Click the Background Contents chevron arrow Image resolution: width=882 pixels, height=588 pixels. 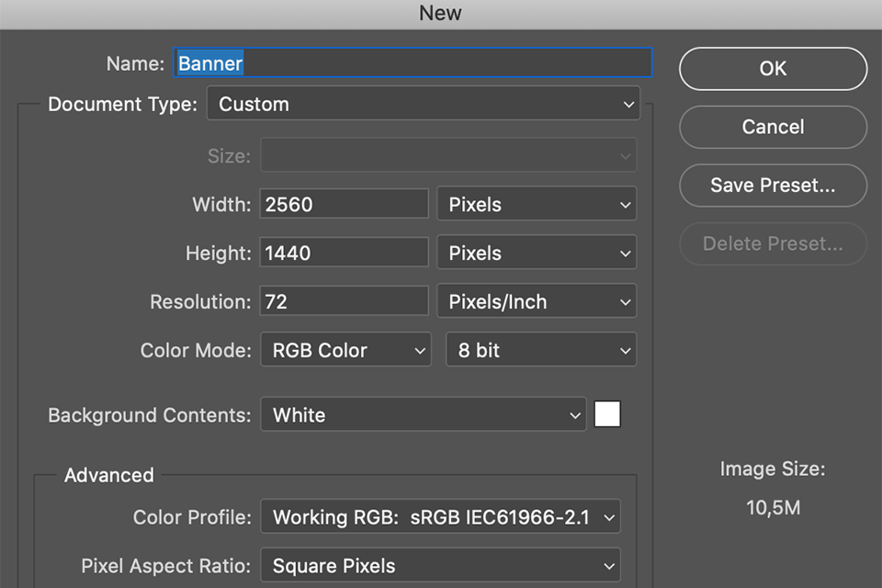click(575, 415)
